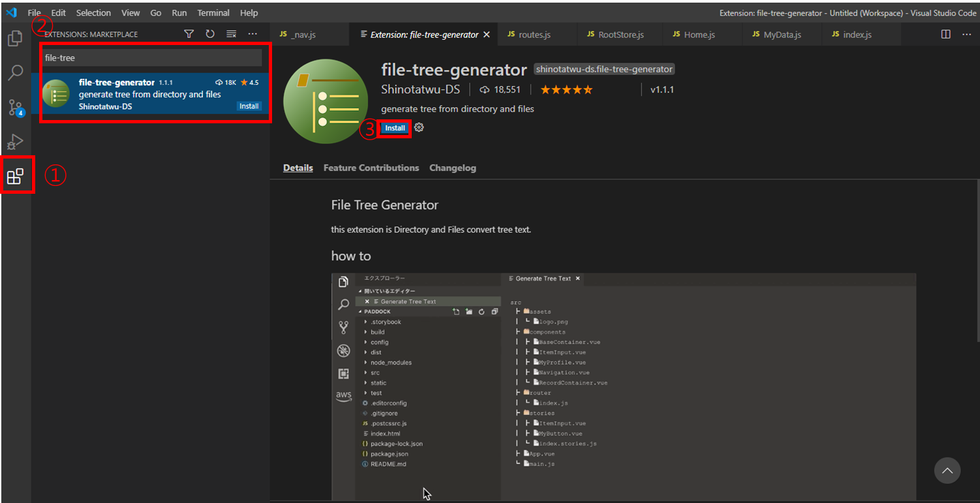
Task: Refresh the extensions list
Action: click(x=210, y=34)
